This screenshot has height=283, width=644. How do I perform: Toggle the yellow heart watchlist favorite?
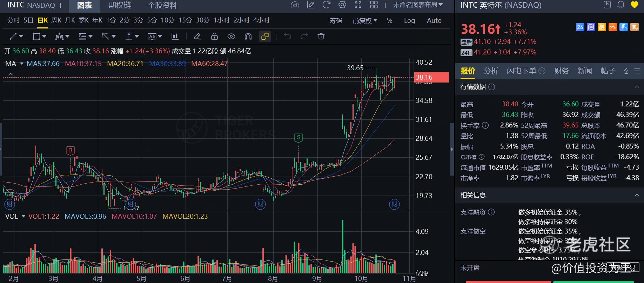pyautogui.click(x=635, y=5)
